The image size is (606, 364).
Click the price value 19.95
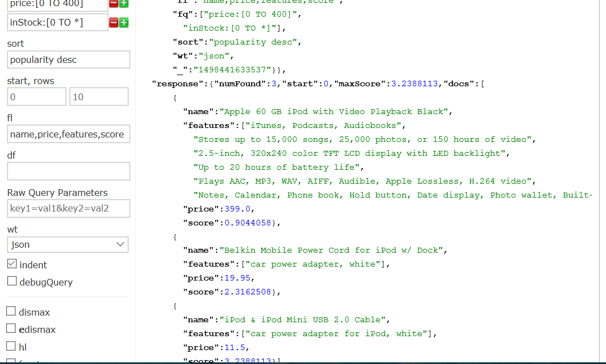click(x=237, y=278)
